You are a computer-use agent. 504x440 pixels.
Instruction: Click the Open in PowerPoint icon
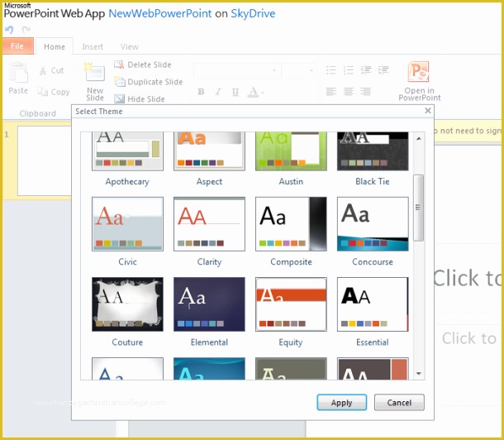419,72
